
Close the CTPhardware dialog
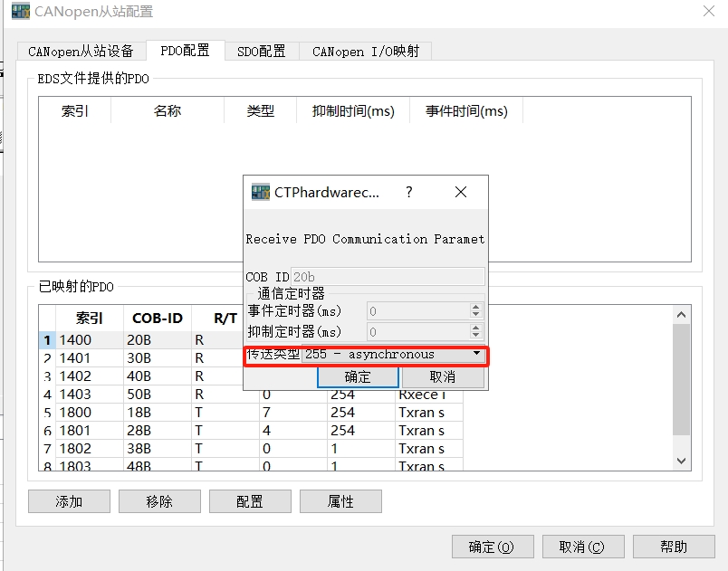pyautogui.click(x=461, y=192)
